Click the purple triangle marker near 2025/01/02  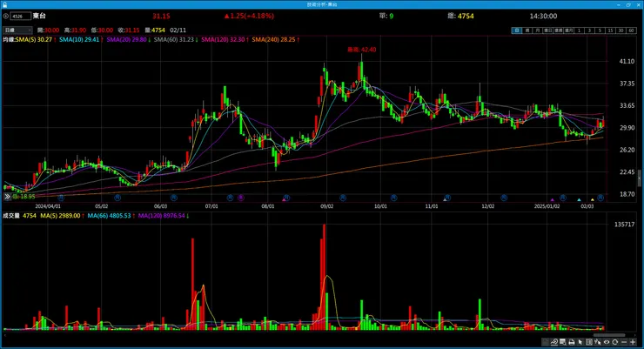click(553, 200)
